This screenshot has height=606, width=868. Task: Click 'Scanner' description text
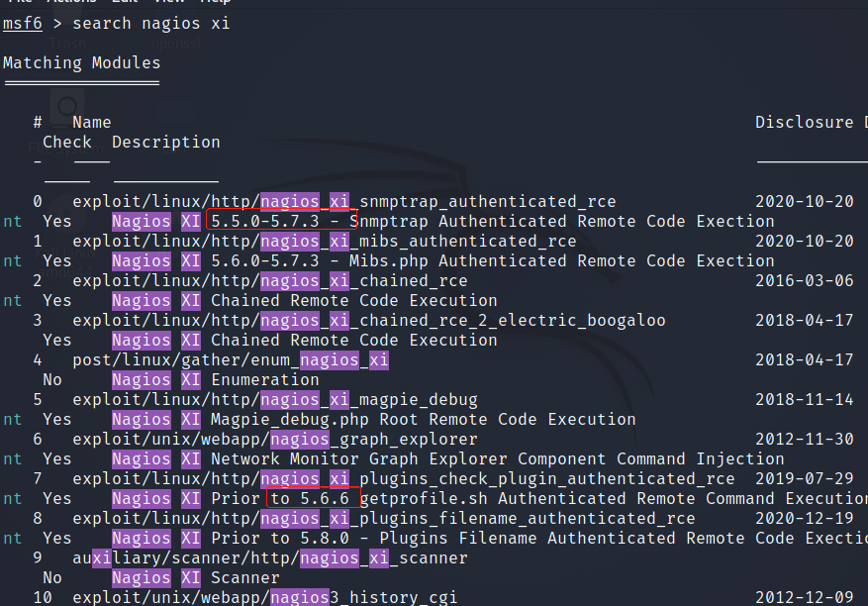pyautogui.click(x=245, y=577)
